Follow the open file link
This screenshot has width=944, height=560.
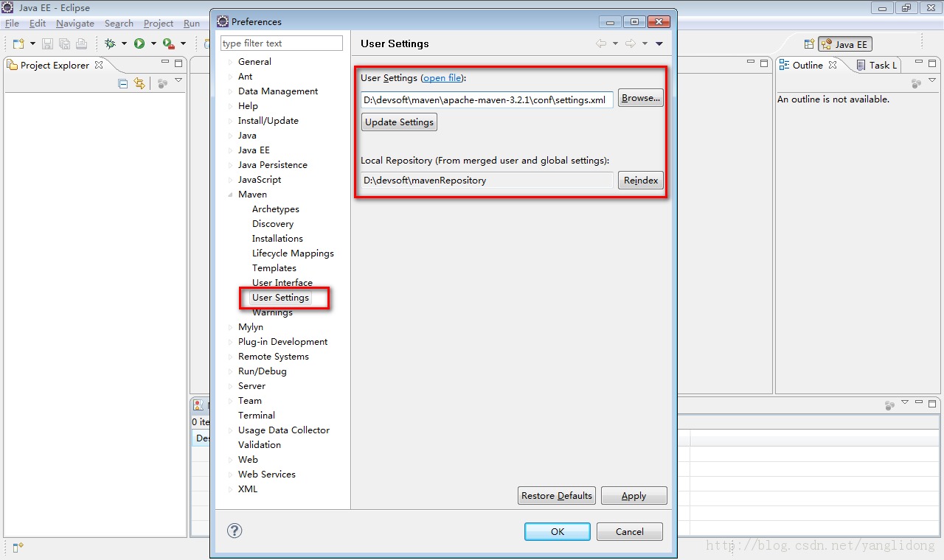(442, 77)
